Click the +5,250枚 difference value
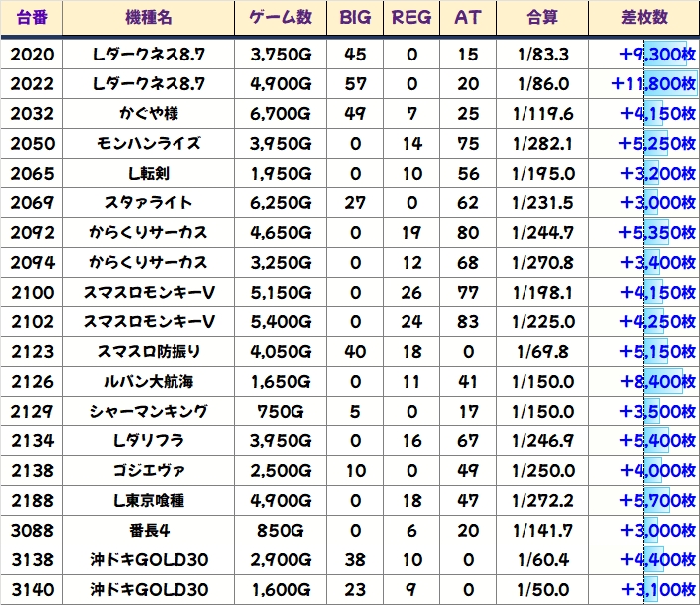Viewport: 700px width, 605px height. (657, 144)
